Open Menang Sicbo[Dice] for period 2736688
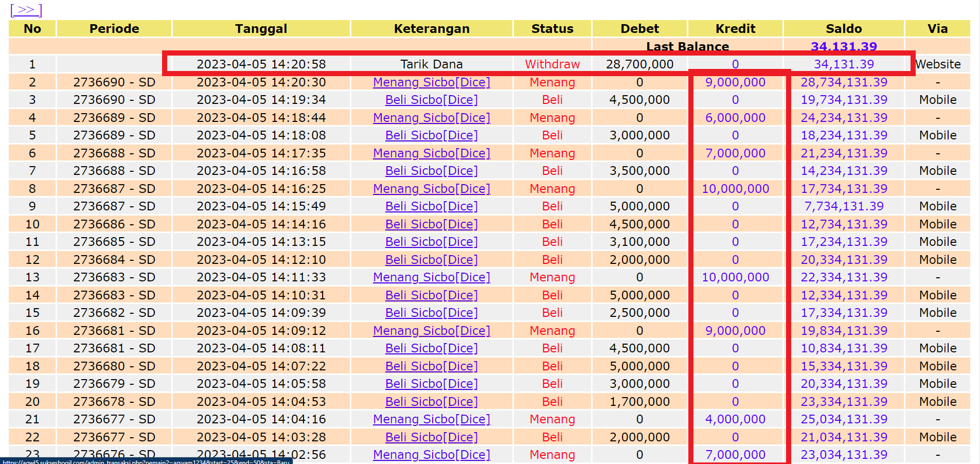This screenshot has height=464, width=980. (432, 153)
